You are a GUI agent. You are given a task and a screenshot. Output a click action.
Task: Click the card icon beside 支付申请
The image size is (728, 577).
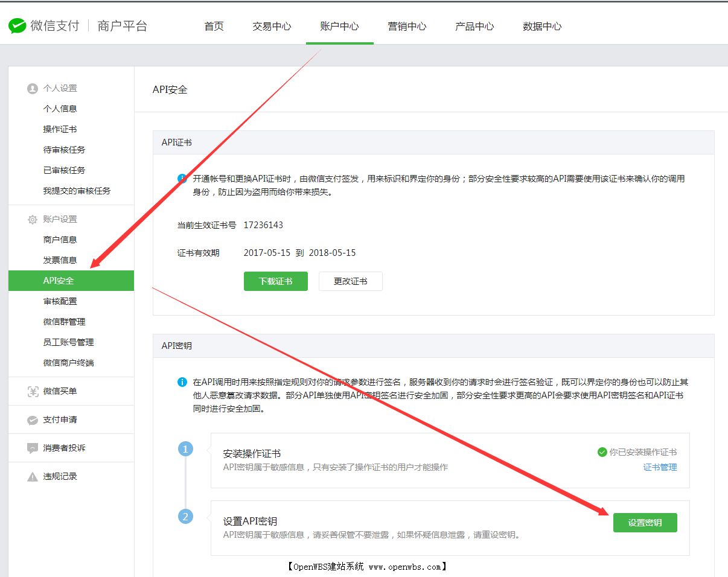coord(33,419)
